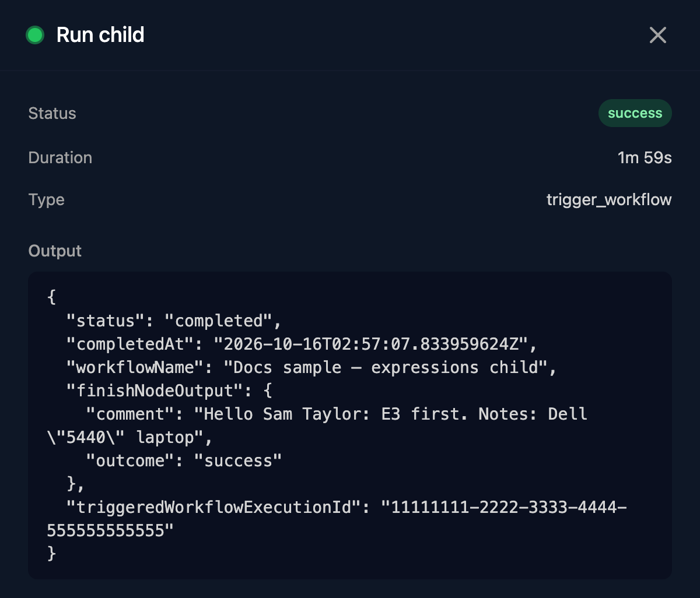
Task: Click the "finishNodeOutput" key line
Action: (170, 391)
